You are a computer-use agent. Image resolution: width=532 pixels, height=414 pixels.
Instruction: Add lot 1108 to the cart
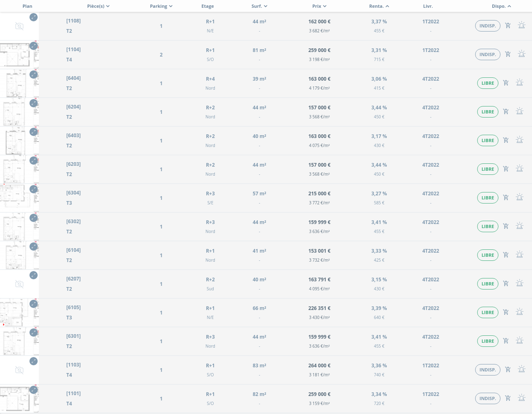[x=508, y=25]
